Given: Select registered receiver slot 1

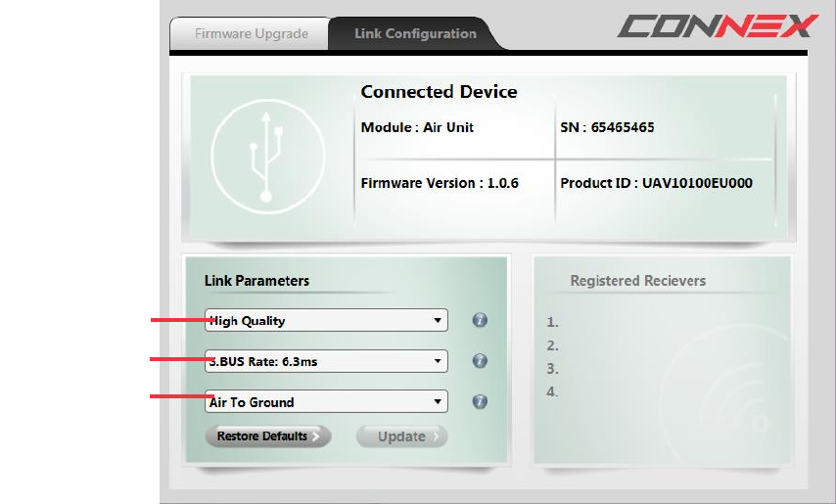Looking at the screenshot, I should (552, 322).
